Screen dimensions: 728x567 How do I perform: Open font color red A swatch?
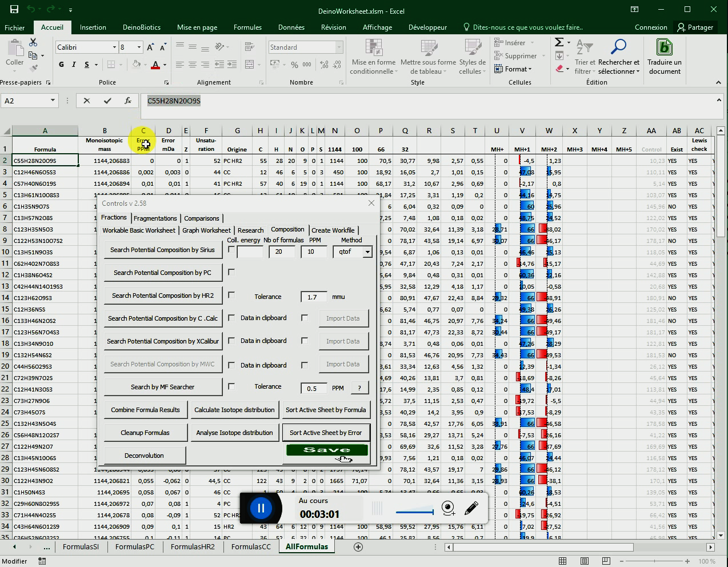pyautogui.click(x=155, y=65)
